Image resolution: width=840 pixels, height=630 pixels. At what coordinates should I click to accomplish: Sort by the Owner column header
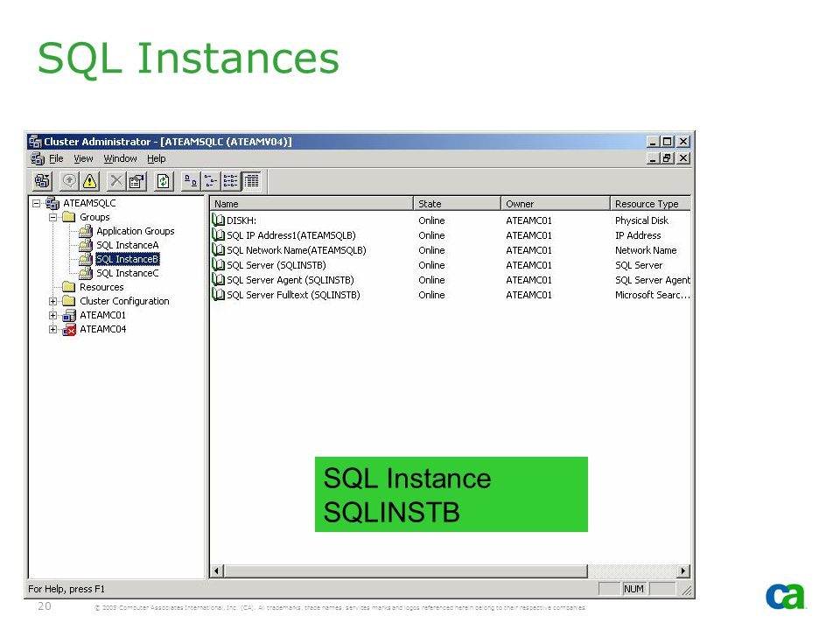[x=556, y=204]
